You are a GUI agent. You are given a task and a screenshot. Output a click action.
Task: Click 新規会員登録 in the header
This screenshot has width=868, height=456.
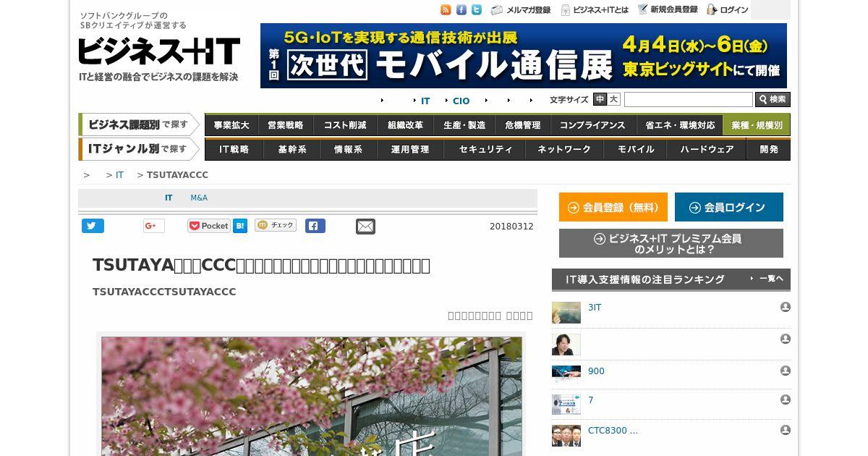click(668, 10)
